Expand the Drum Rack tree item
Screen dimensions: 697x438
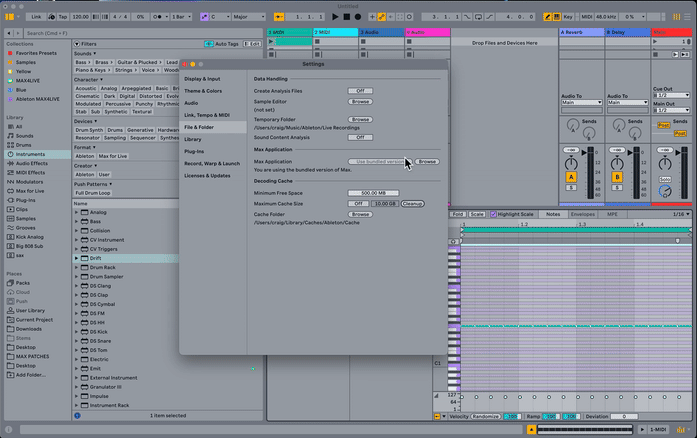78,267
